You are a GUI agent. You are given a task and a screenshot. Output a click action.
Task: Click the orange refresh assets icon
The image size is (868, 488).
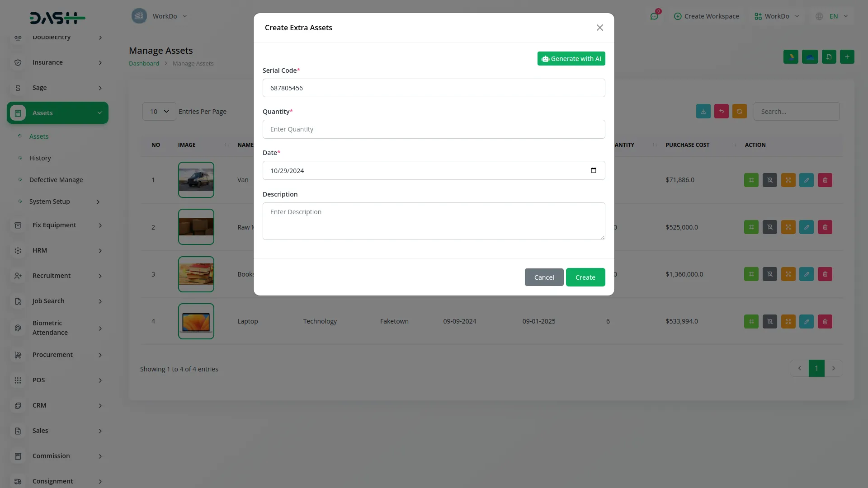tap(739, 111)
